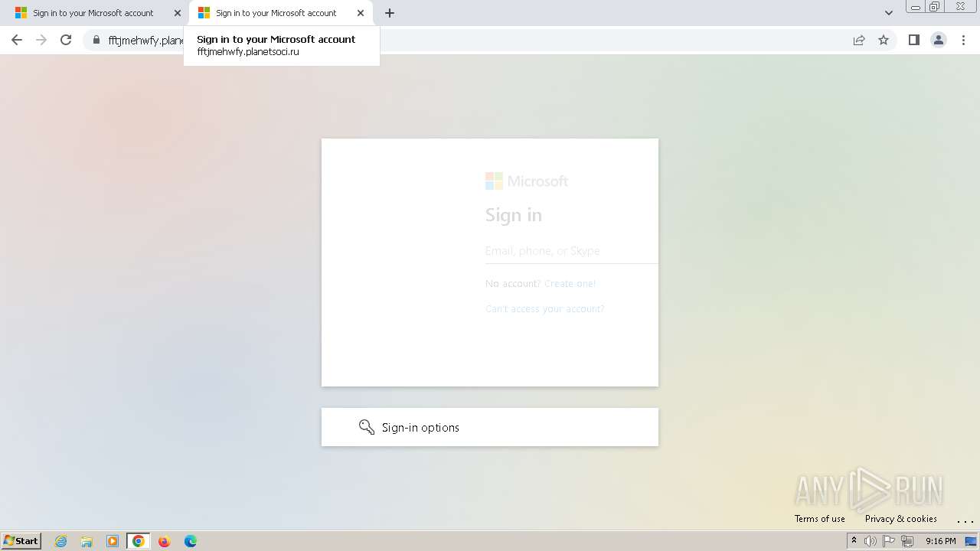The image size is (980, 551).
Task: Open Privacy & cookies link
Action: point(901,518)
